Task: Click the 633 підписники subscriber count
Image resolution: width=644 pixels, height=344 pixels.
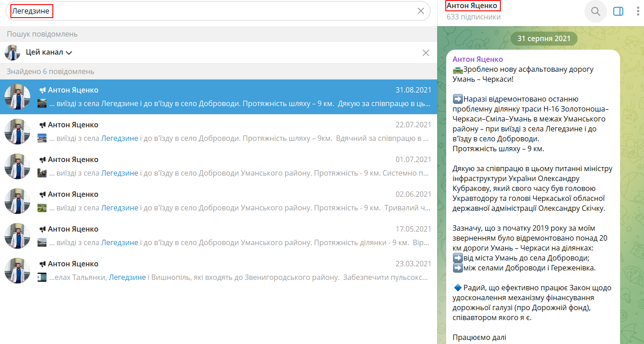Action: 474,17
